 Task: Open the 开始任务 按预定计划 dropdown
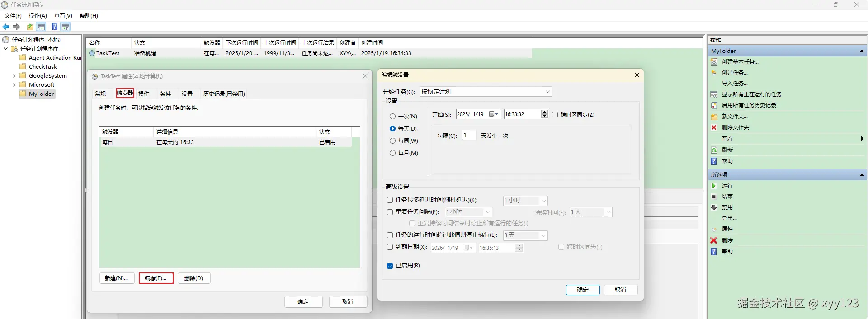(486, 92)
